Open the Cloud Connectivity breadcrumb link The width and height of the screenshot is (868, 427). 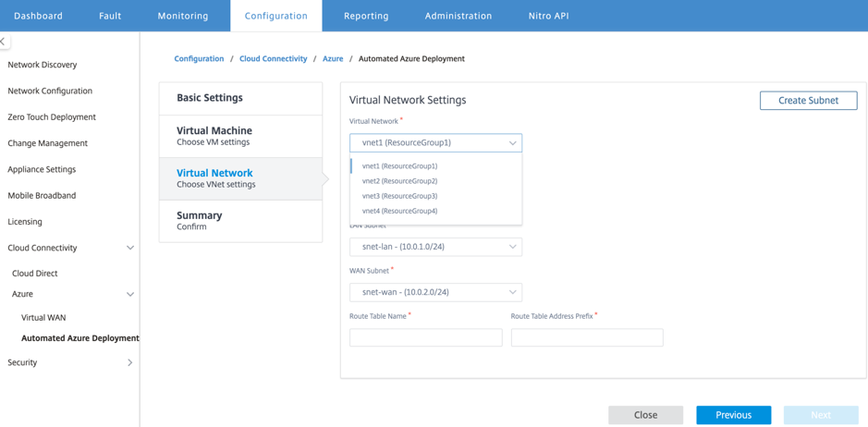[273, 58]
